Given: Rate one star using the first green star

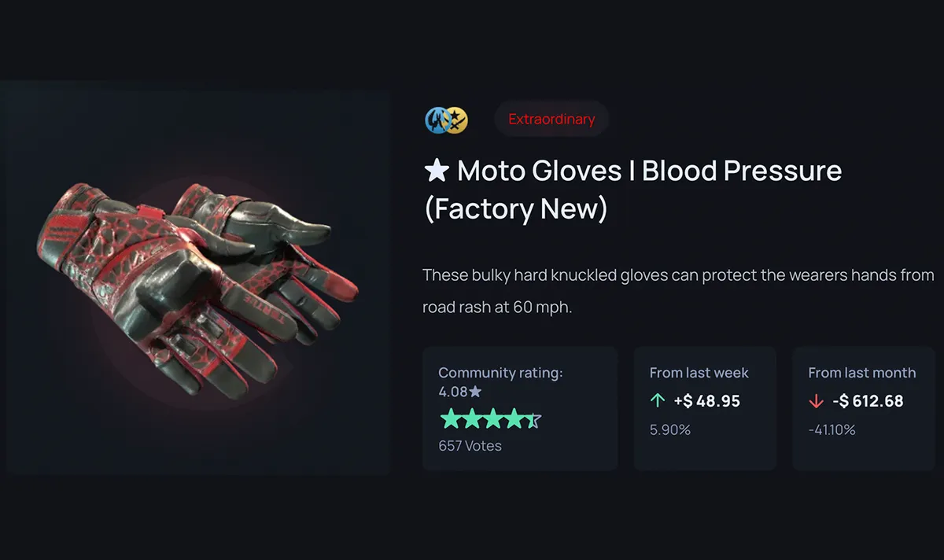Looking at the screenshot, I should [450, 419].
